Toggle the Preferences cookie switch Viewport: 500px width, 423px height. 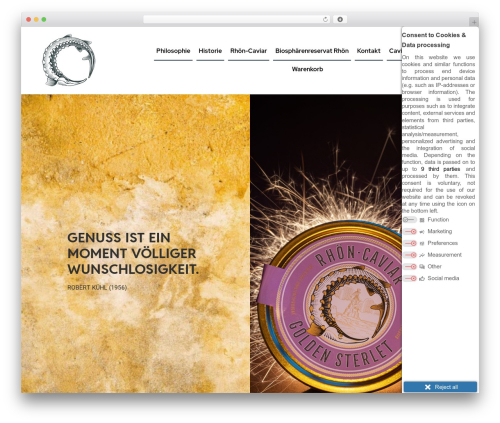(410, 243)
